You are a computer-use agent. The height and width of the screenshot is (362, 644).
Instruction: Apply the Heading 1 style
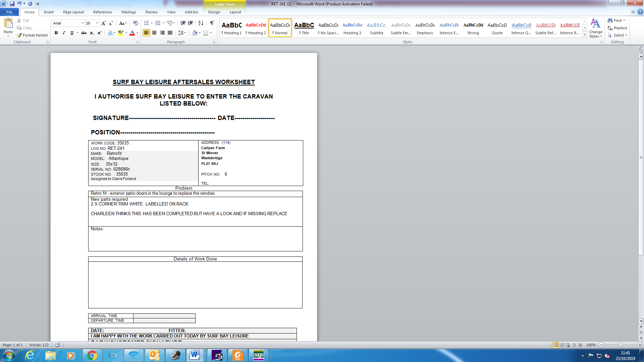pyautogui.click(x=231, y=28)
